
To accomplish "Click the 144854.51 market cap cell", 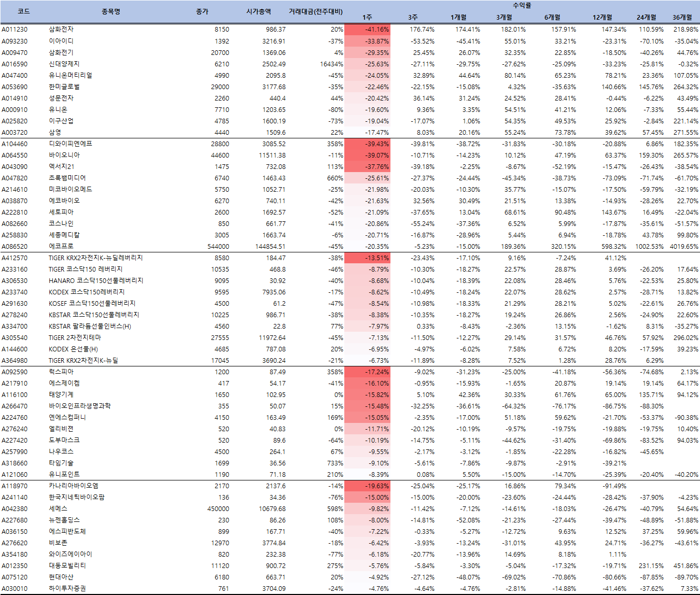I will point(271,246).
